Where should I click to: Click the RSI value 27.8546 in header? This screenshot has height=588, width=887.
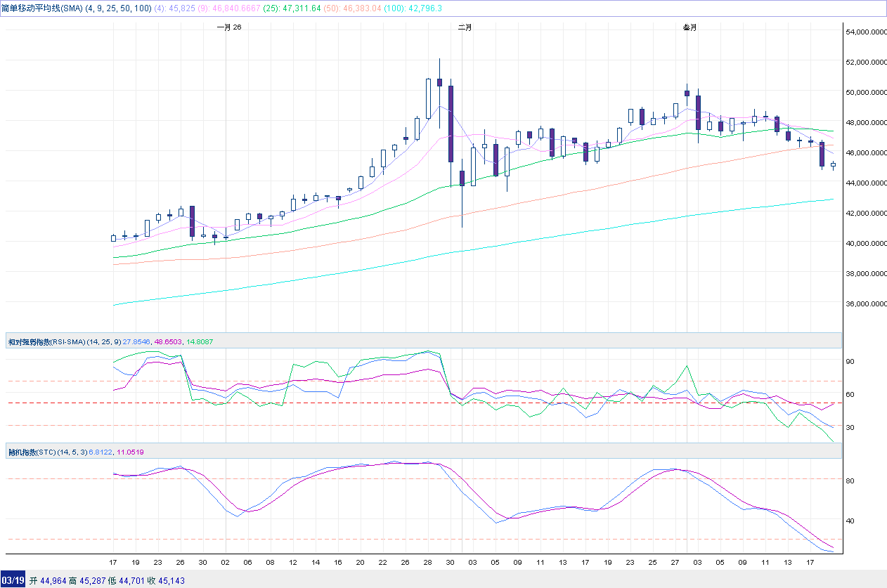[x=137, y=341]
